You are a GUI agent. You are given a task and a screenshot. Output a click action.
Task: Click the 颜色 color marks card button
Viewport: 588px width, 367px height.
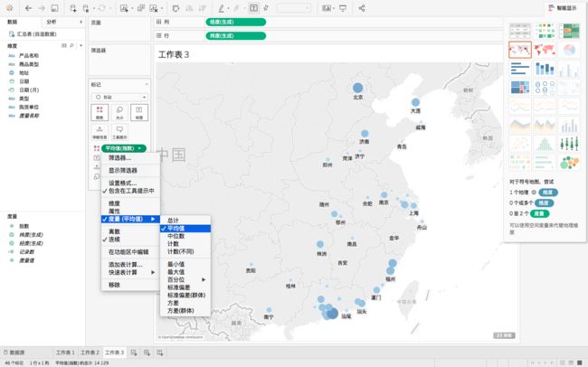100,112
